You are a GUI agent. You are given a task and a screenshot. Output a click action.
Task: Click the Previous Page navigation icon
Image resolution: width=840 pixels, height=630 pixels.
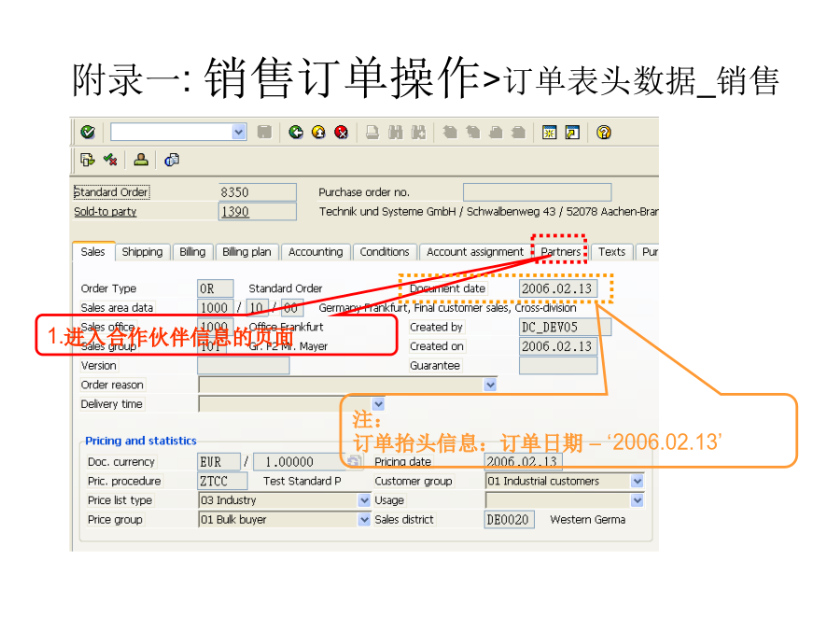tap(473, 132)
